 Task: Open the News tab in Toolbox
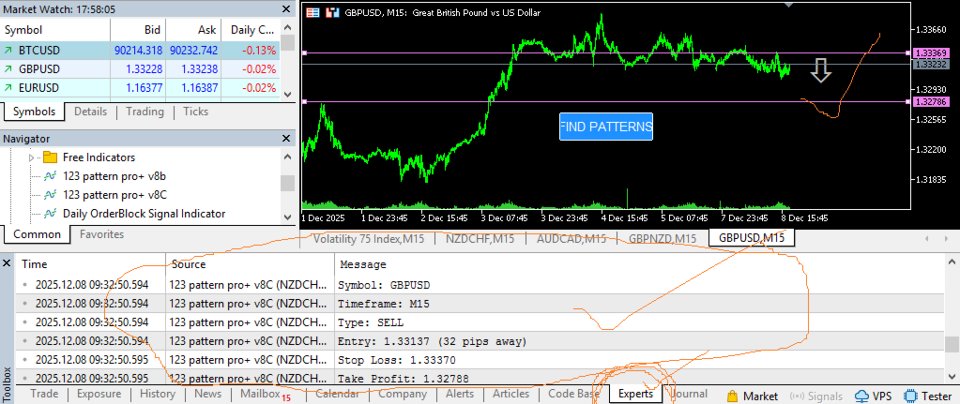(208, 394)
